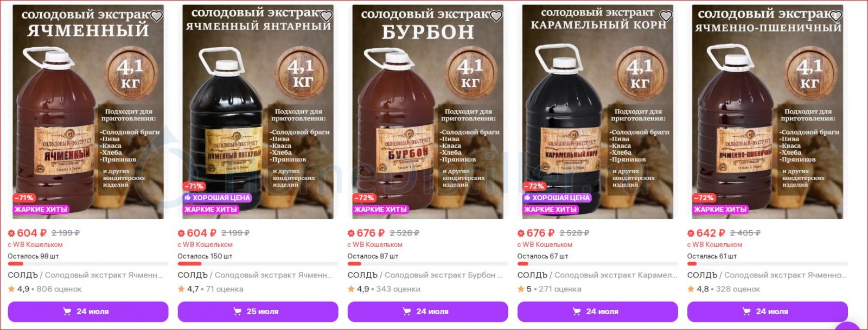Add Ячменный Янтарный extract to favorites heart

click(x=326, y=16)
